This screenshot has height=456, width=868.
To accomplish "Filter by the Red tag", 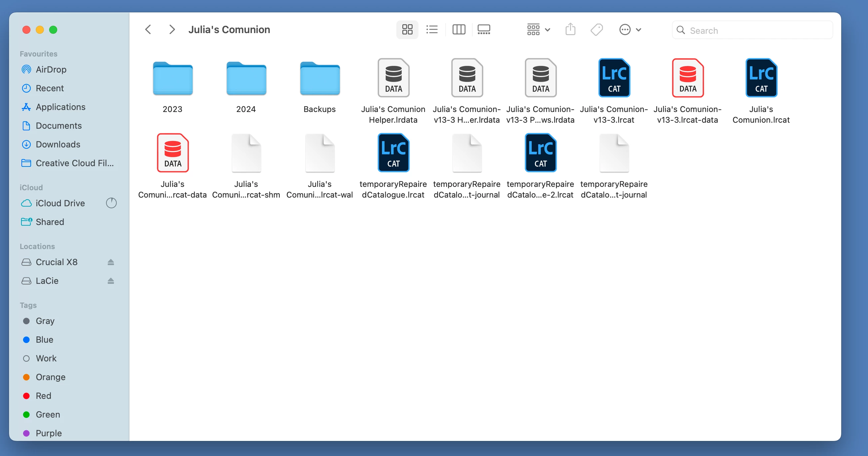I will [43, 396].
